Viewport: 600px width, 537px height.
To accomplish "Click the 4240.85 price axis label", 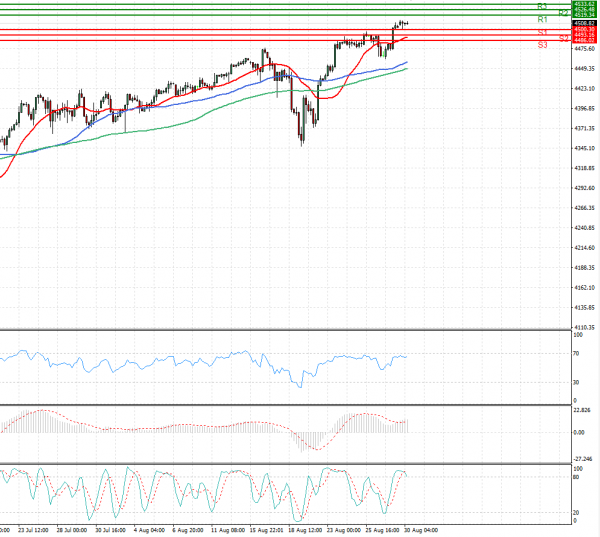I will [x=584, y=228].
